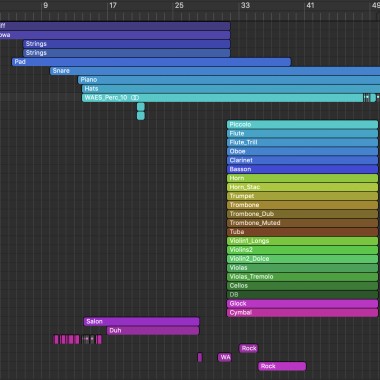This screenshot has height=380, width=380.
Task: Select the Duh region
Action: point(153,331)
